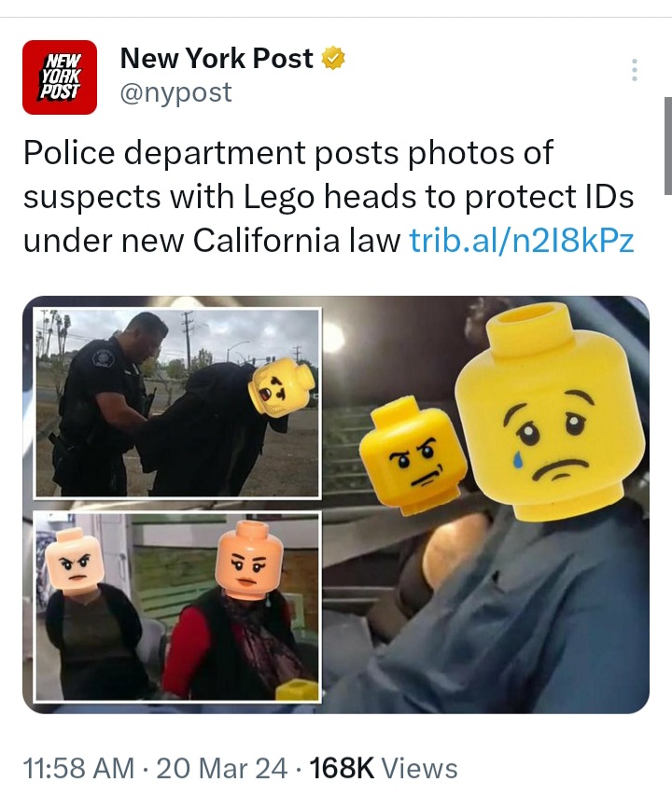Click the gold verified badge
The image size is (672, 807).
(333, 58)
